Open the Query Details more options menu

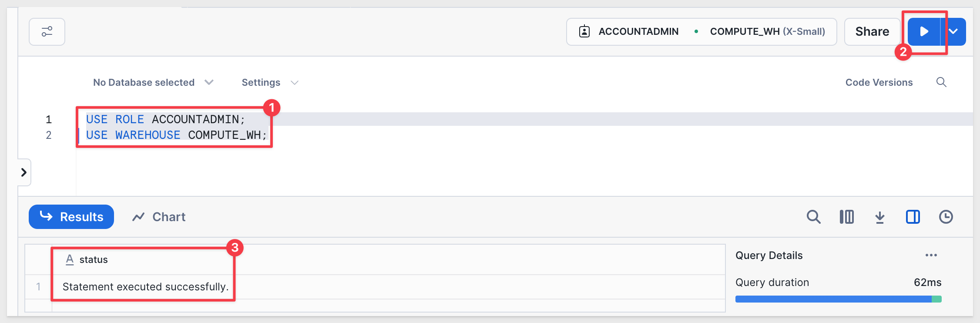pos(931,255)
